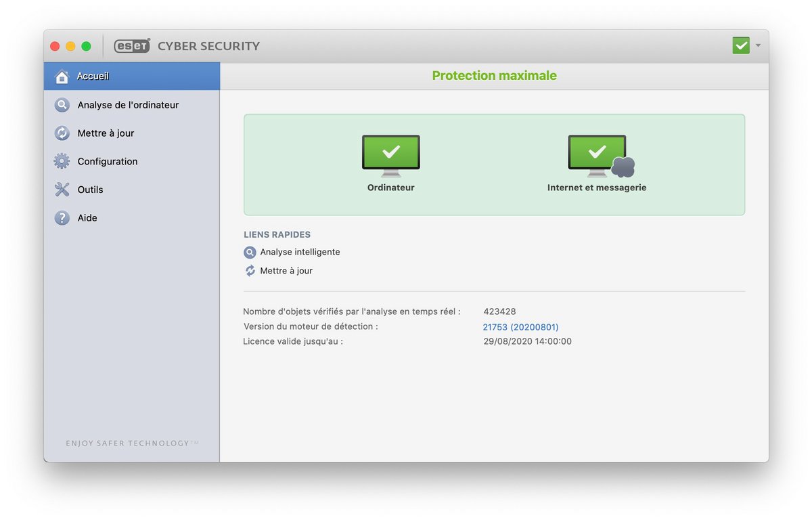Click the refresh icon in Liens rapides
This screenshot has height=520, width=812.
pos(250,271)
